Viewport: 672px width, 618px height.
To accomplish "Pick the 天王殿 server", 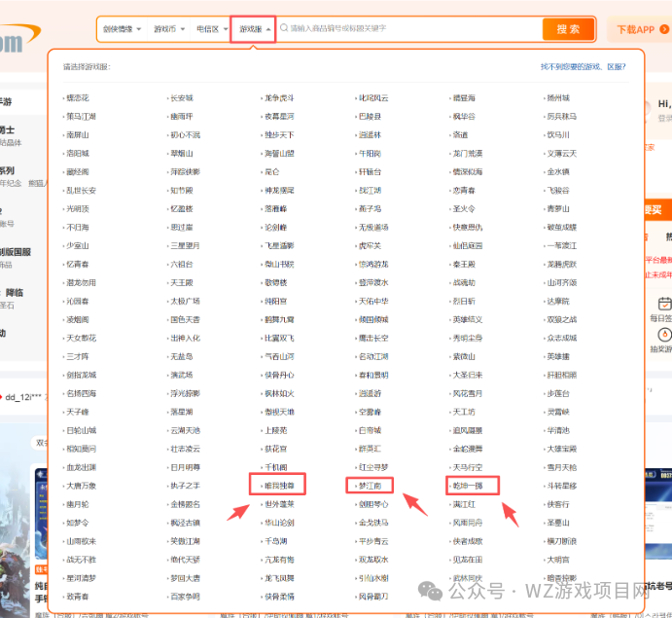I will click(182, 282).
